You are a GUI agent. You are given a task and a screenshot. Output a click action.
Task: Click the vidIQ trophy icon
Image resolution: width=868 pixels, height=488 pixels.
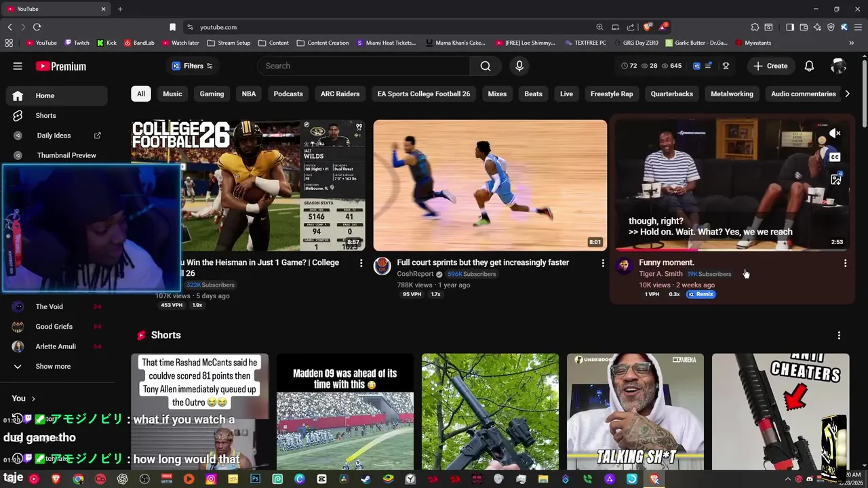click(x=726, y=66)
